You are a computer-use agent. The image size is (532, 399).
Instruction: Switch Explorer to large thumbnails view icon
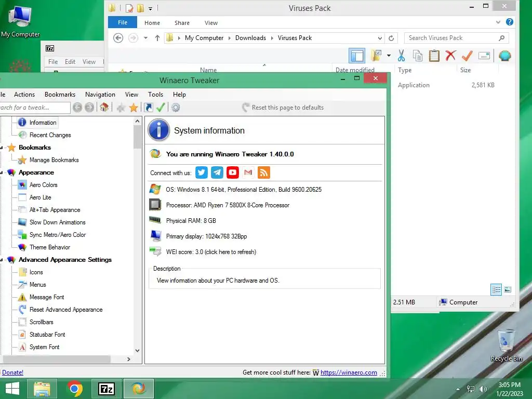(x=508, y=290)
